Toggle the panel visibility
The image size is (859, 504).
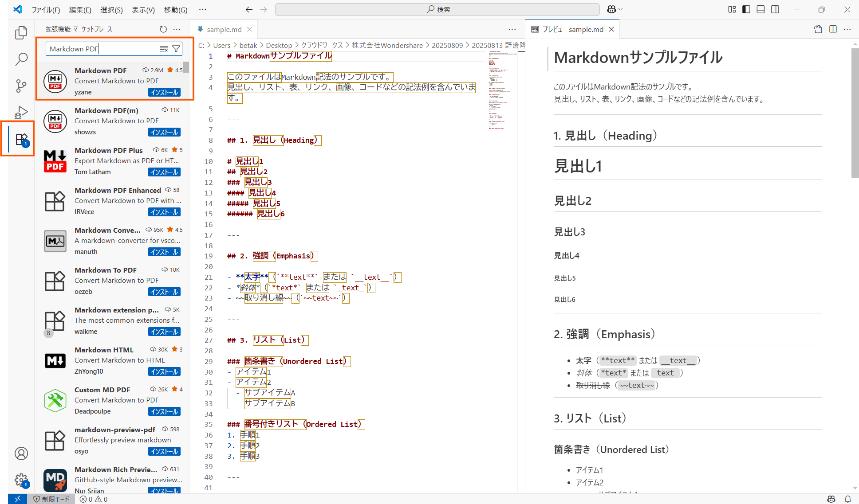[x=760, y=9]
